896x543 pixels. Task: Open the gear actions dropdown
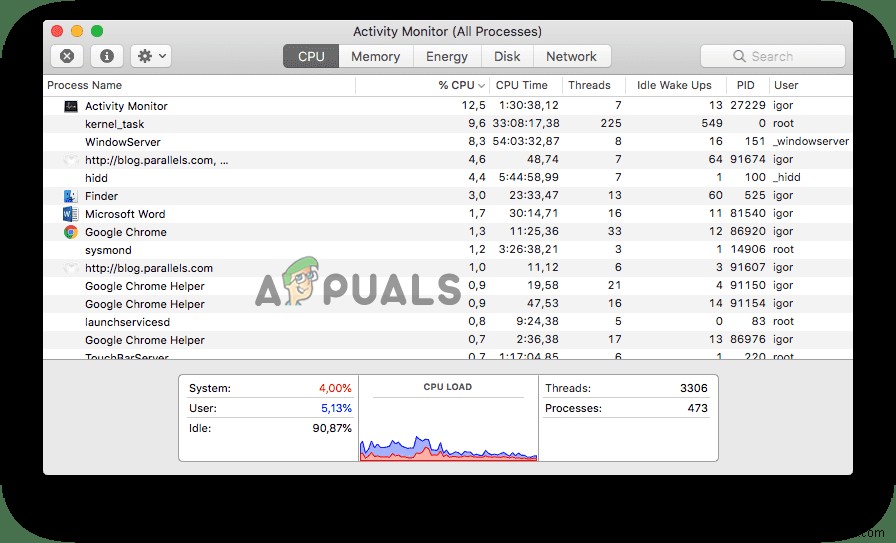click(151, 56)
